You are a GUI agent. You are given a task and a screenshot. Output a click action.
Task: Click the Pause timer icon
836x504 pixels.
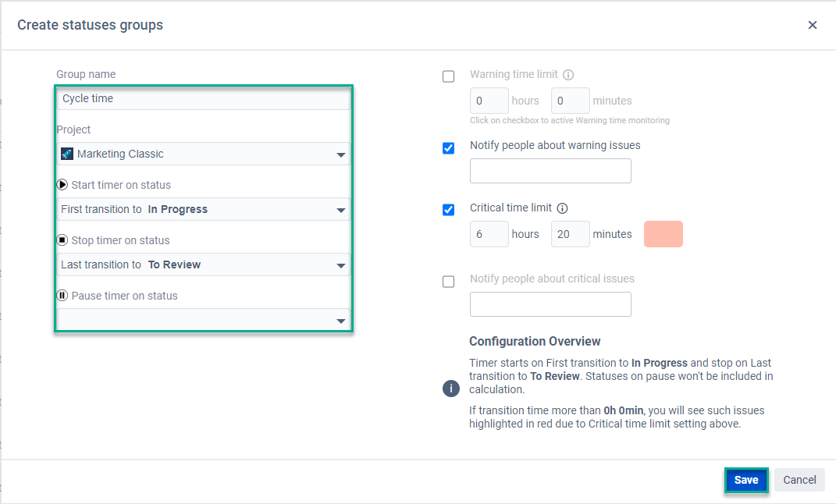pos(62,296)
